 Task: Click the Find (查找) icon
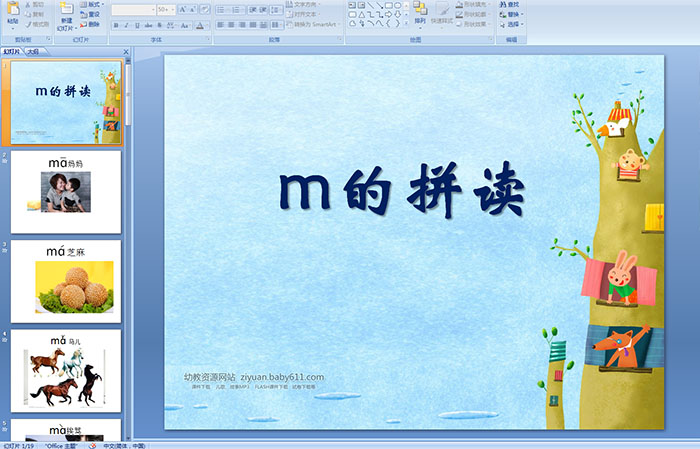click(x=514, y=4)
